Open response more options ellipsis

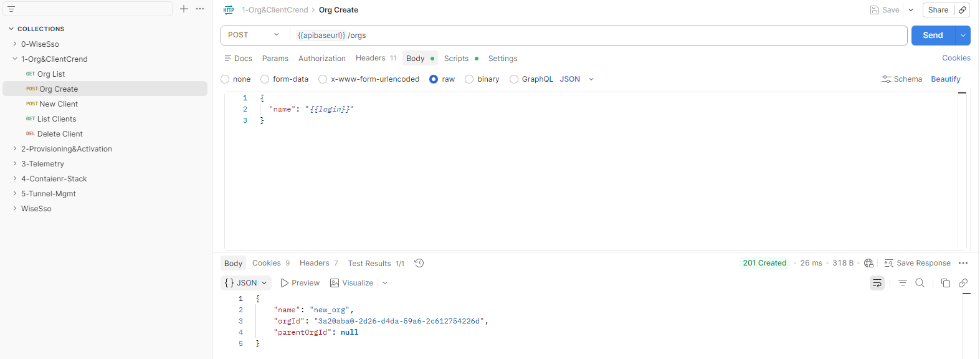[963, 263]
